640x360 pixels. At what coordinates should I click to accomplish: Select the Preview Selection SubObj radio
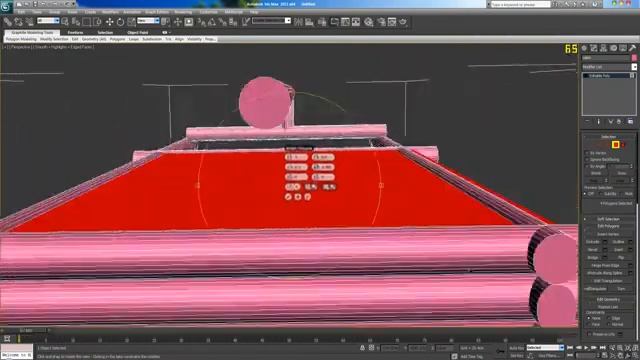[x=601, y=194]
